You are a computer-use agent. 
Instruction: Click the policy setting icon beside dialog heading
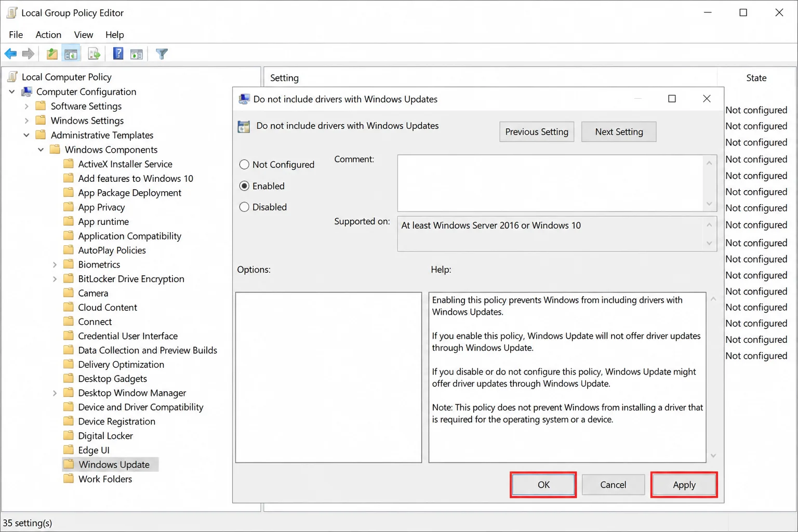244,126
